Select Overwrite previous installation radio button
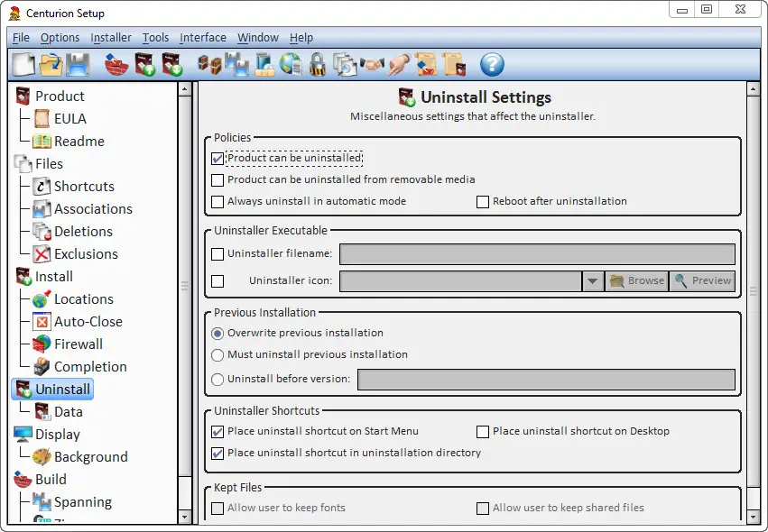 [x=217, y=334]
